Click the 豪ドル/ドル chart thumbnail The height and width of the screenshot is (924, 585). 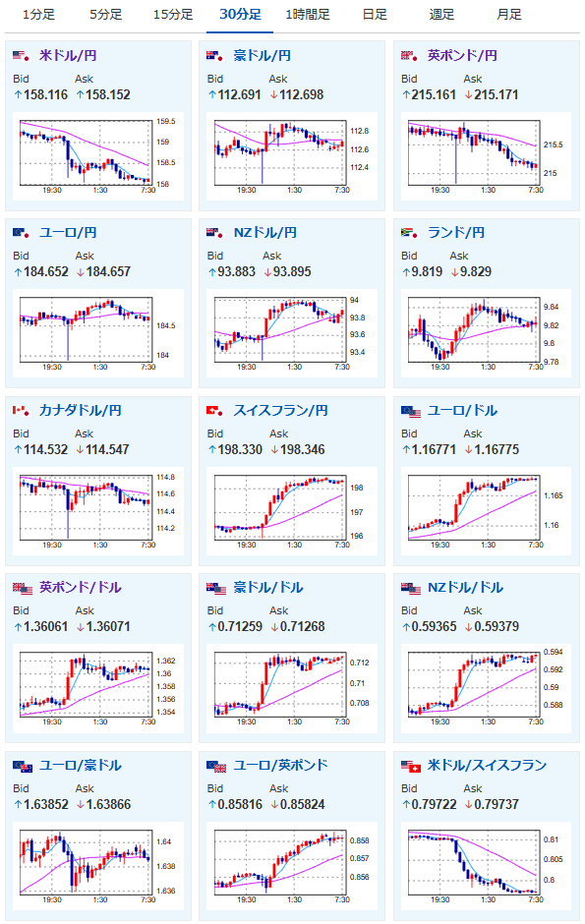click(x=292, y=689)
